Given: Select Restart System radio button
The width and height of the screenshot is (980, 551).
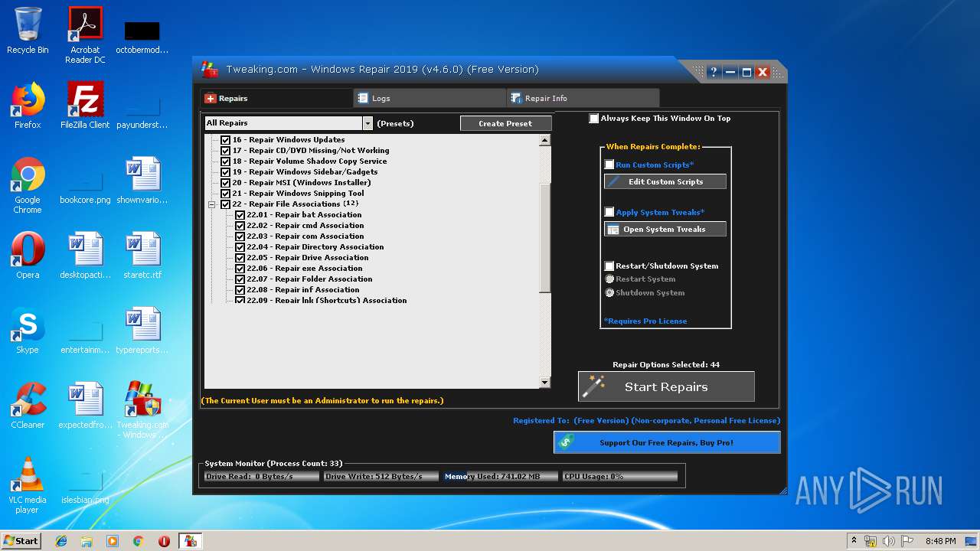Looking at the screenshot, I should point(609,279).
